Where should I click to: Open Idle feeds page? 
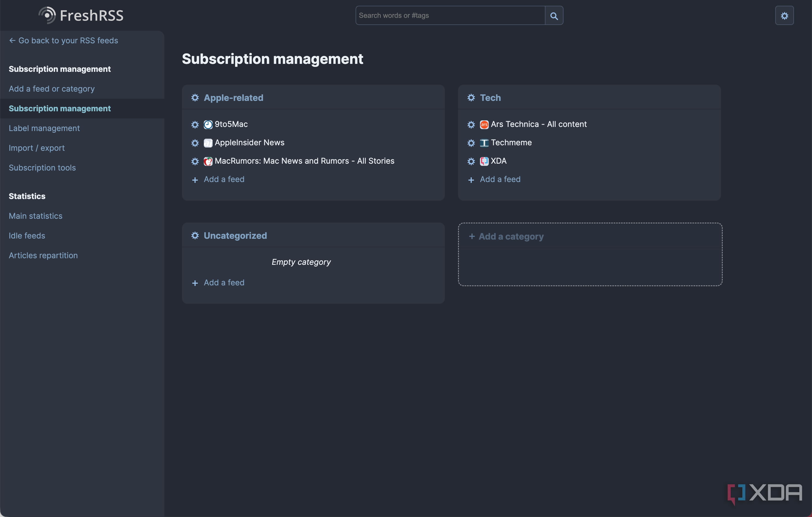[27, 236]
